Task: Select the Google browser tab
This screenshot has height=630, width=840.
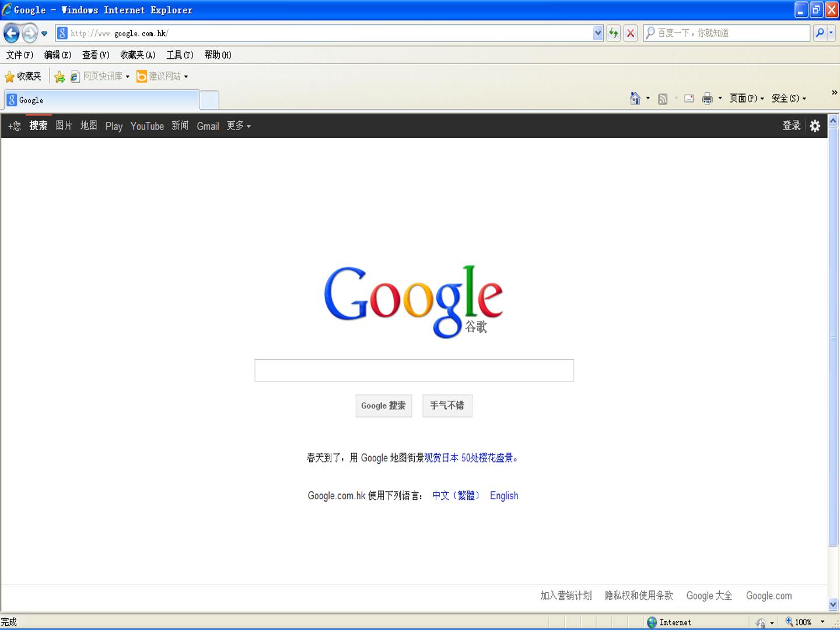Action: [x=101, y=100]
